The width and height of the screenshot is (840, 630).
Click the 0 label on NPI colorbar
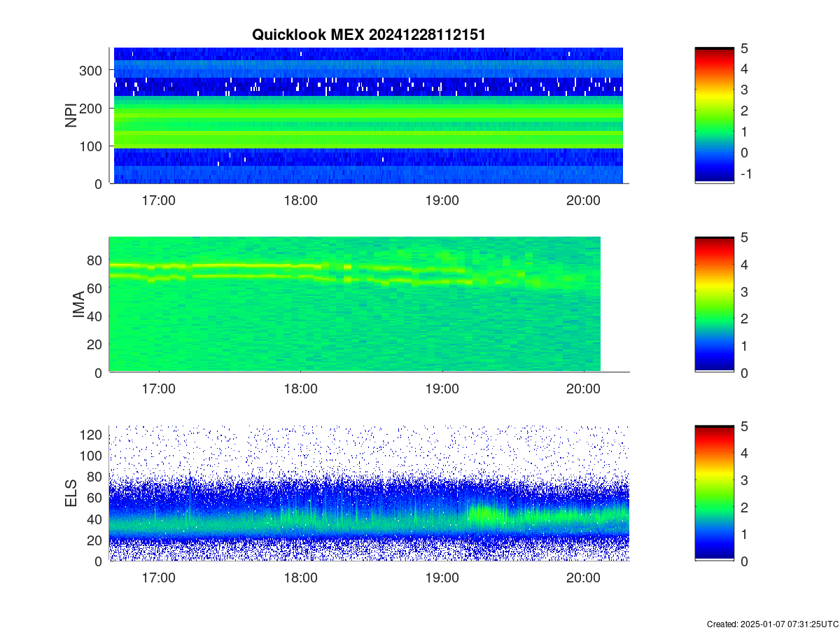point(745,153)
